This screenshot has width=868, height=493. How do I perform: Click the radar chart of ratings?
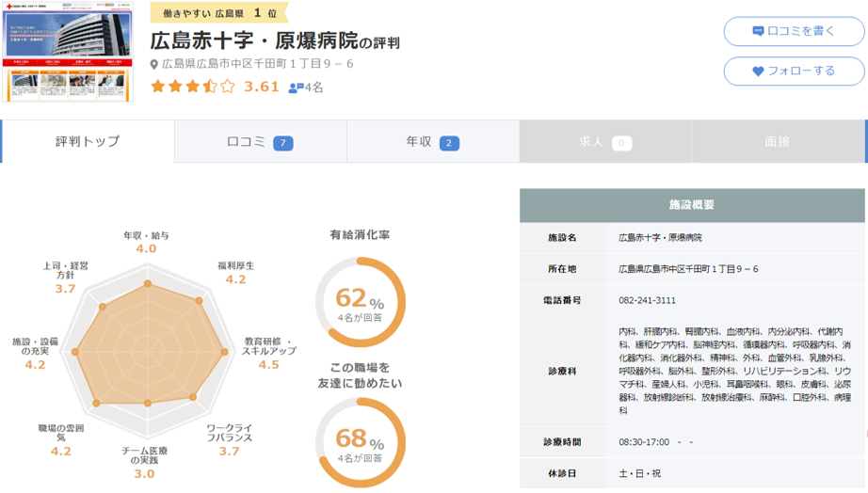(148, 343)
